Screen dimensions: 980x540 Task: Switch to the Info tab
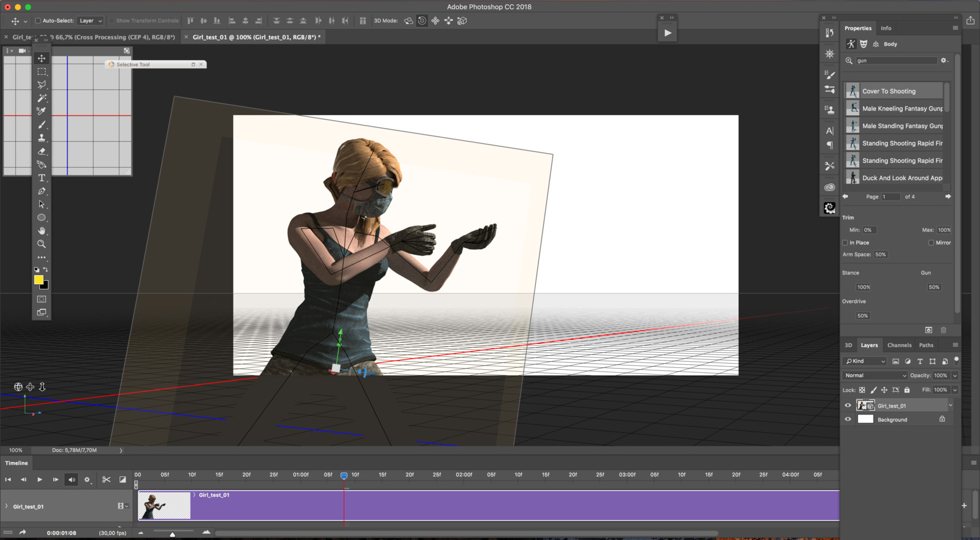886,28
